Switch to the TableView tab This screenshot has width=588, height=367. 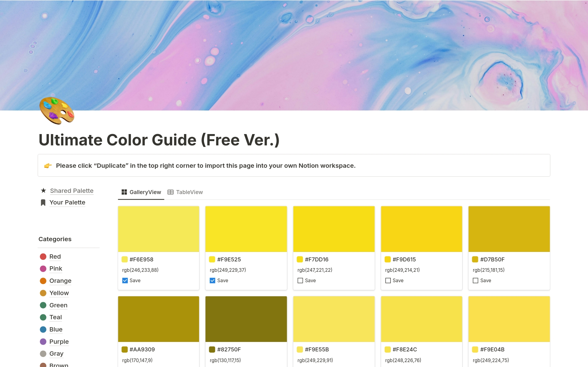click(x=185, y=192)
